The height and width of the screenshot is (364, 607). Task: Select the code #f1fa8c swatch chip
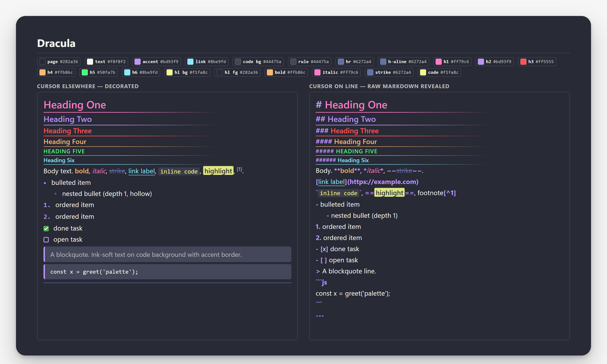439,72
